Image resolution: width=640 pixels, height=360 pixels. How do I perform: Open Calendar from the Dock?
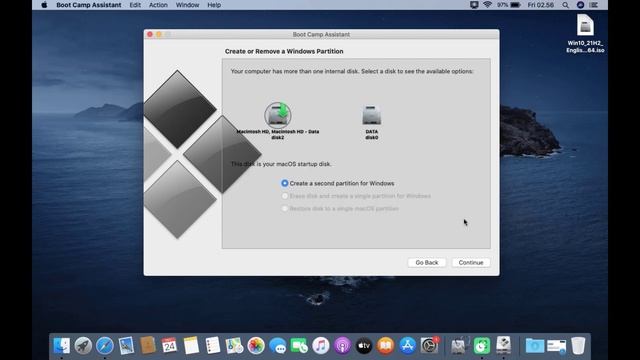pyautogui.click(x=169, y=346)
